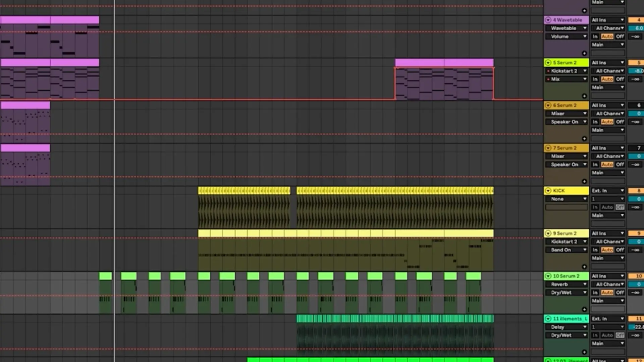
Task: Add automation lane on 4 Wavetable track
Action: (x=584, y=53)
